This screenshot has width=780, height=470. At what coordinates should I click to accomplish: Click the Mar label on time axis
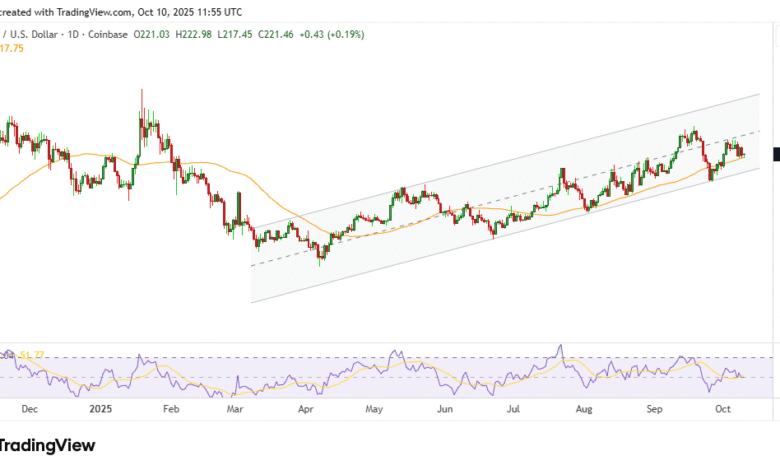(235, 409)
